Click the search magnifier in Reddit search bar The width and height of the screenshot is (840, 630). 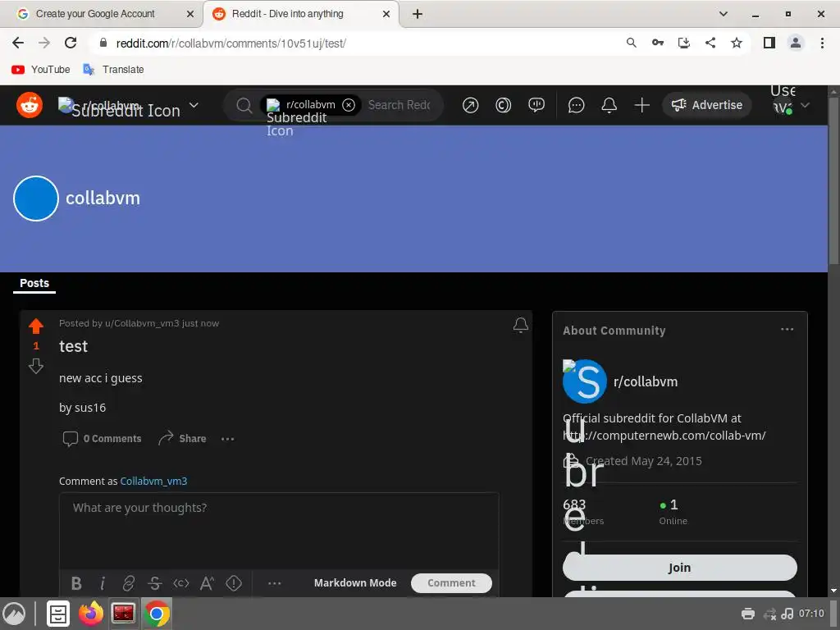coord(244,105)
